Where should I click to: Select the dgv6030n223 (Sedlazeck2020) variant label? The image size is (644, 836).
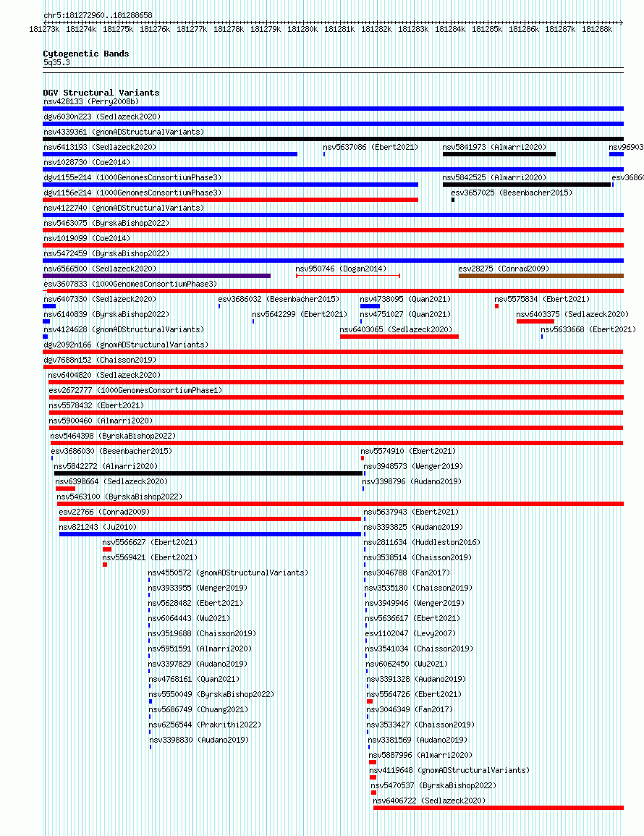102,117
